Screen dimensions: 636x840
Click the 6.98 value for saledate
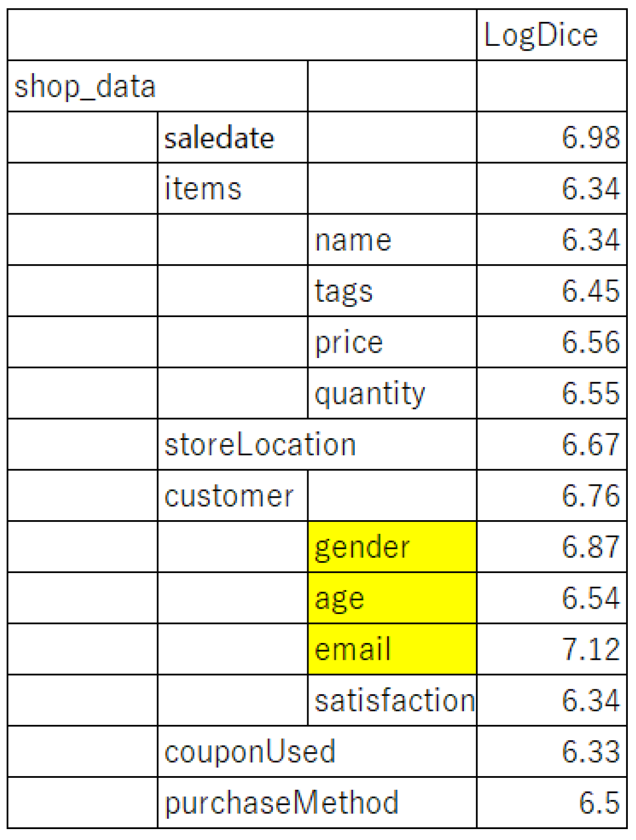point(591,138)
